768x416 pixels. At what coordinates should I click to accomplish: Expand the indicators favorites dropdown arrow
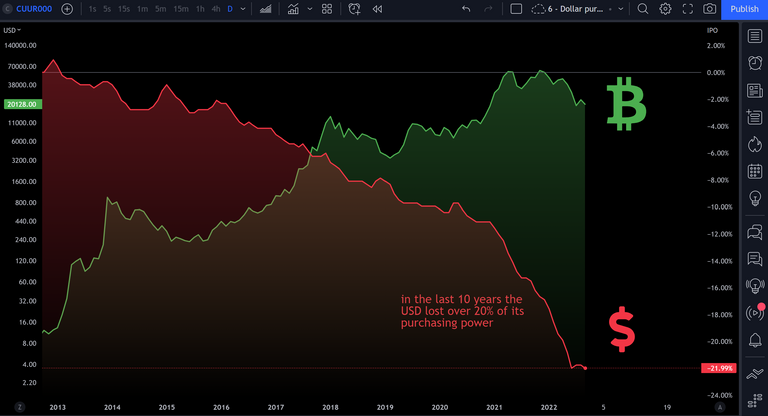(310, 9)
